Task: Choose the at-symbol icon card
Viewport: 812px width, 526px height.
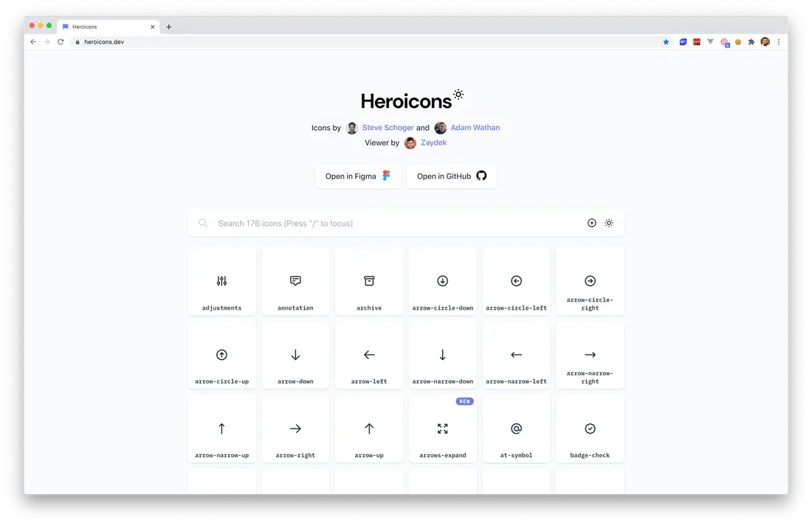Action: (516, 428)
